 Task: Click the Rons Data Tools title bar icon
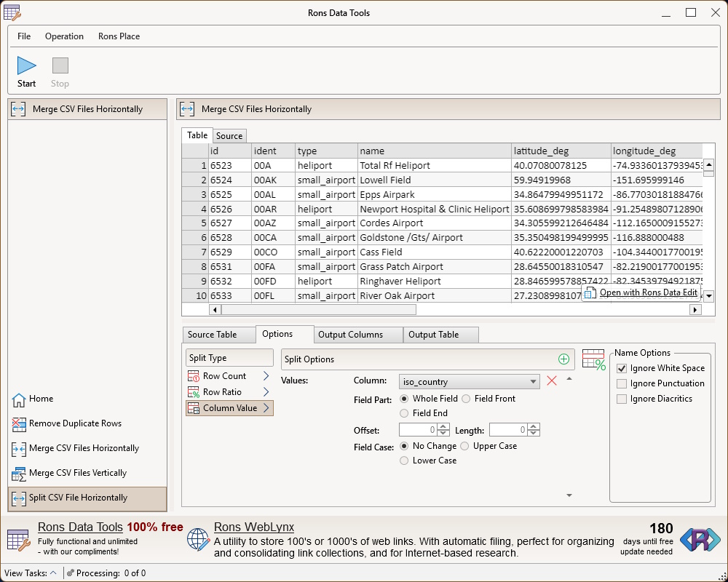pyautogui.click(x=12, y=12)
